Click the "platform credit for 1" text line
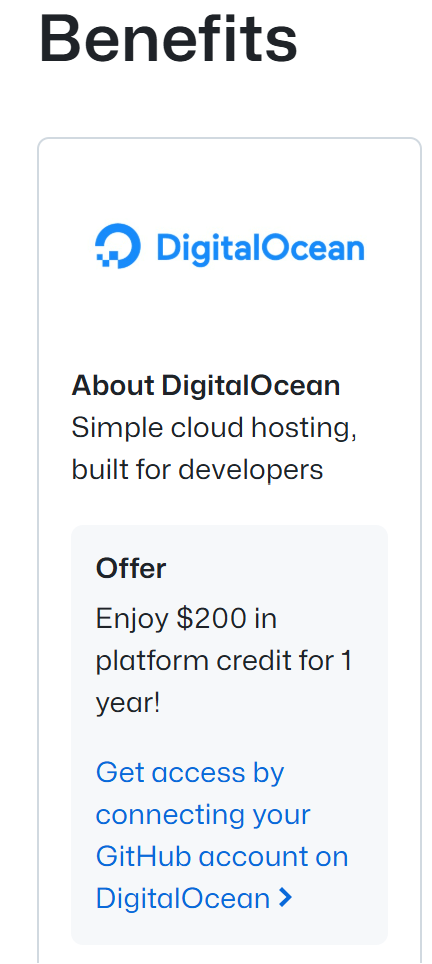 [224, 661]
